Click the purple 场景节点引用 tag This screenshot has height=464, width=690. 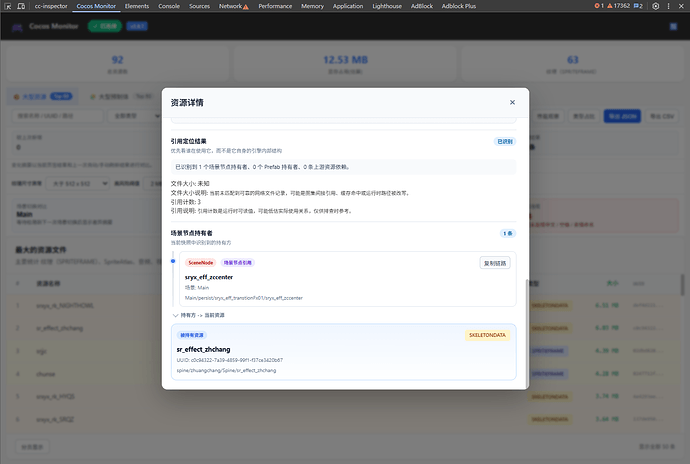coord(238,262)
